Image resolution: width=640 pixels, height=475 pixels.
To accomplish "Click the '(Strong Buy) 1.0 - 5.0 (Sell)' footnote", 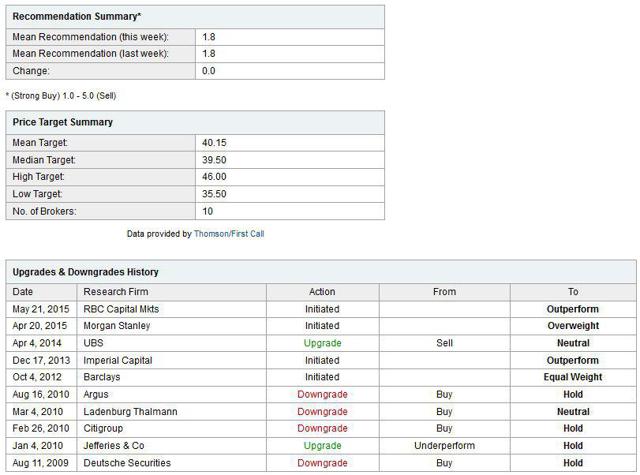I will click(63, 96).
